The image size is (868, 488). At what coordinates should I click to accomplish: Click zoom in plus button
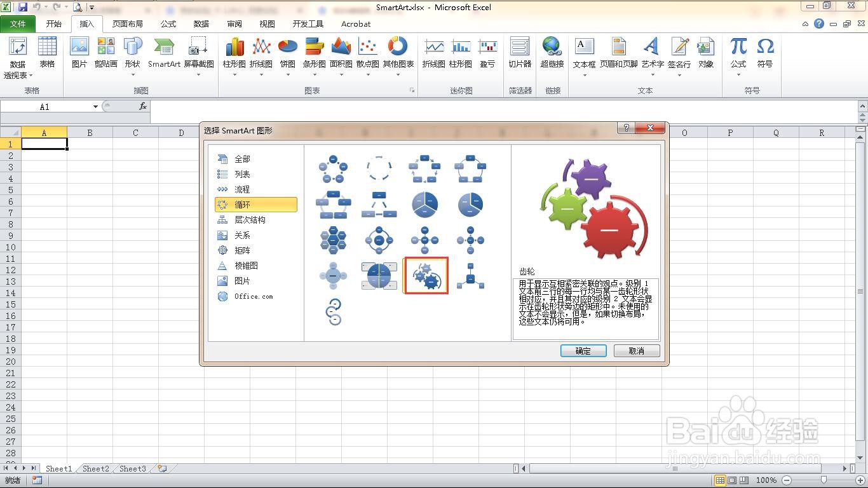coord(860,480)
